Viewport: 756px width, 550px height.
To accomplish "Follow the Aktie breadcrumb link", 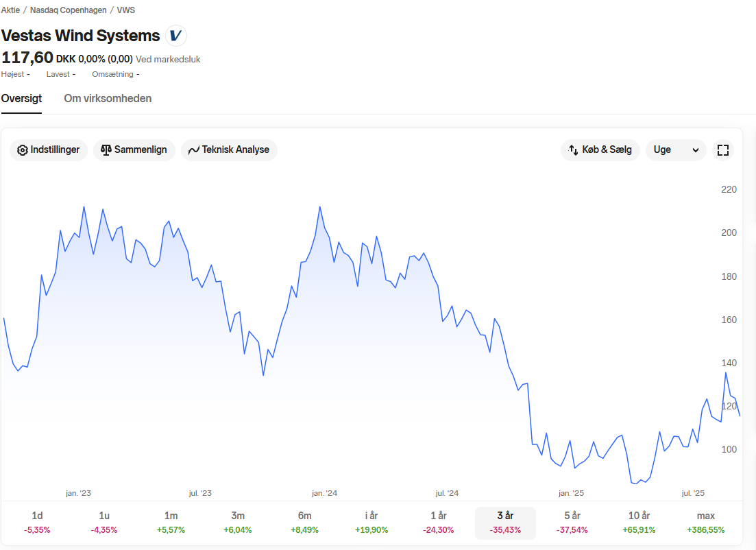I will (10, 10).
